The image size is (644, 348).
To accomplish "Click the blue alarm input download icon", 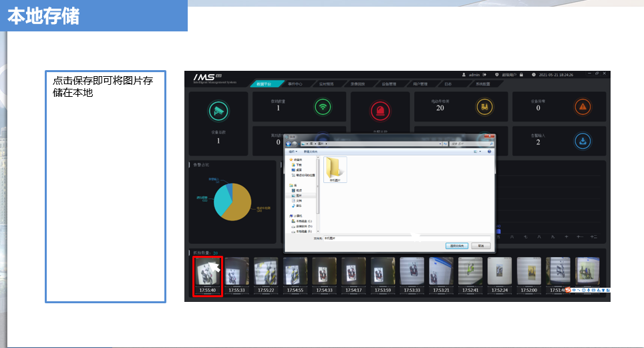I will coord(583,140).
